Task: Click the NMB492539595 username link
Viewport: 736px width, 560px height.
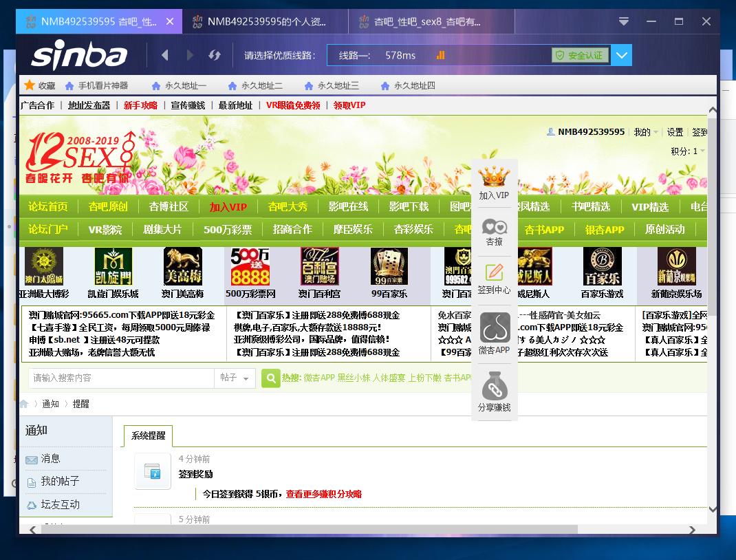Action: pos(591,132)
